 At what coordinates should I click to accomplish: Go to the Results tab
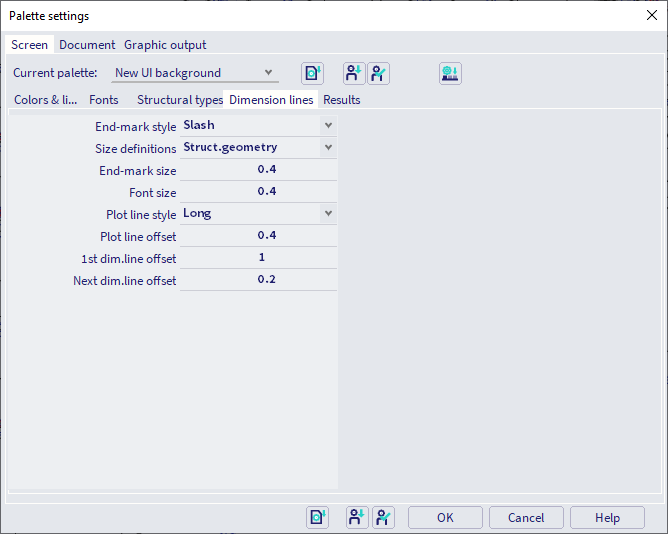(341, 100)
